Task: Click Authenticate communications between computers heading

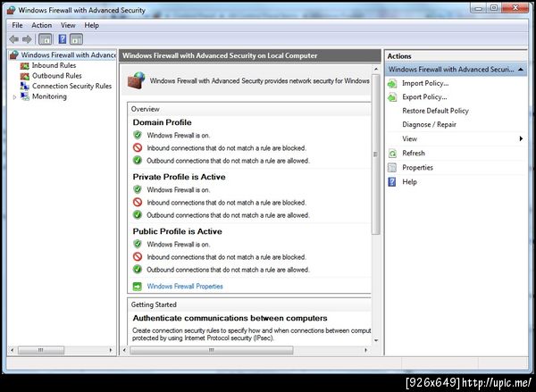Action: [230, 318]
